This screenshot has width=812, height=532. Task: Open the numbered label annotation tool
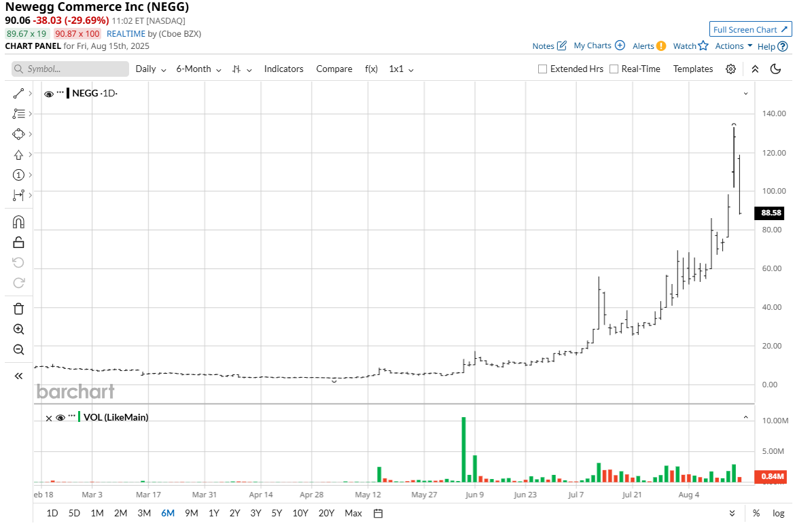[18, 175]
